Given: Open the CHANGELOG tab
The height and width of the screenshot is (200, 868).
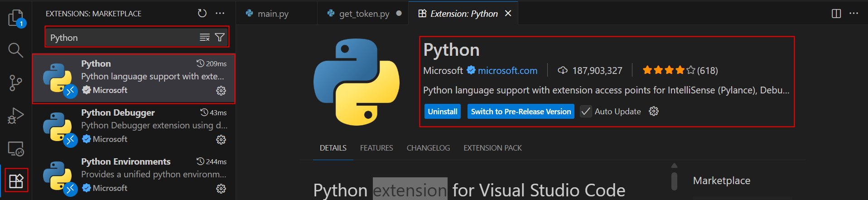Looking at the screenshot, I should [x=428, y=148].
